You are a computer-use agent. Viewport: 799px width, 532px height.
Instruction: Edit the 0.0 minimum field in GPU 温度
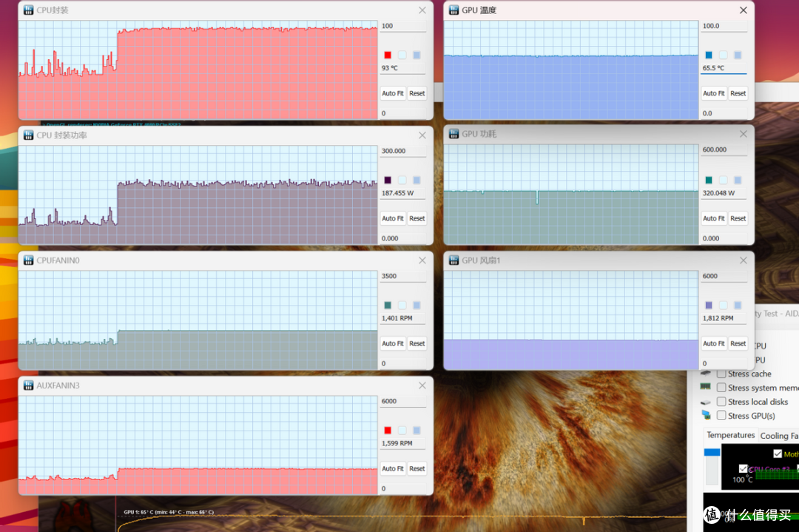click(x=724, y=113)
